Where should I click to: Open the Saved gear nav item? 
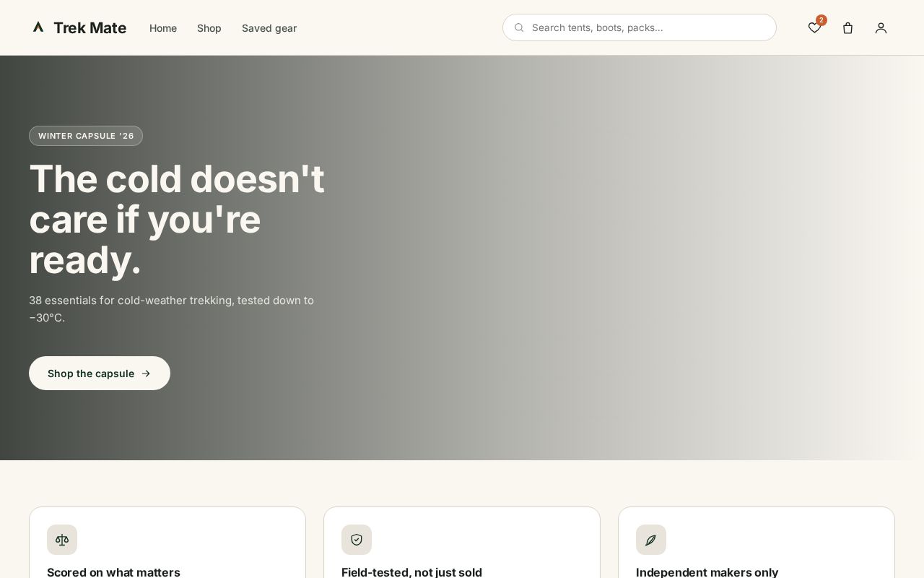pos(269,28)
